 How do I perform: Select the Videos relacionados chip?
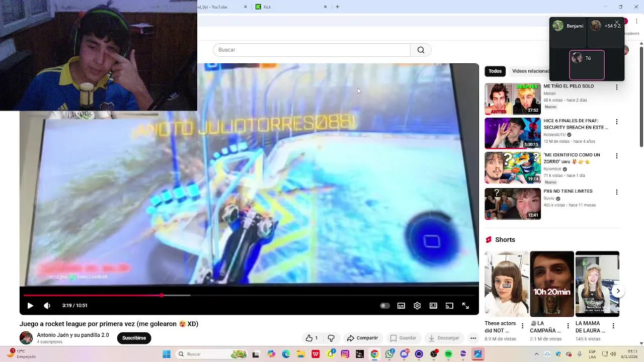pos(530,71)
